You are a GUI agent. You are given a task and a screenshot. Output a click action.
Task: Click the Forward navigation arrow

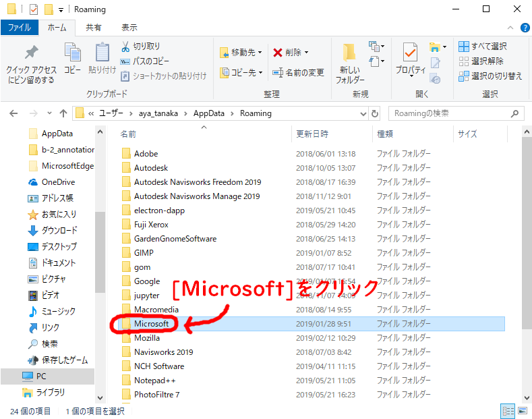coord(33,113)
